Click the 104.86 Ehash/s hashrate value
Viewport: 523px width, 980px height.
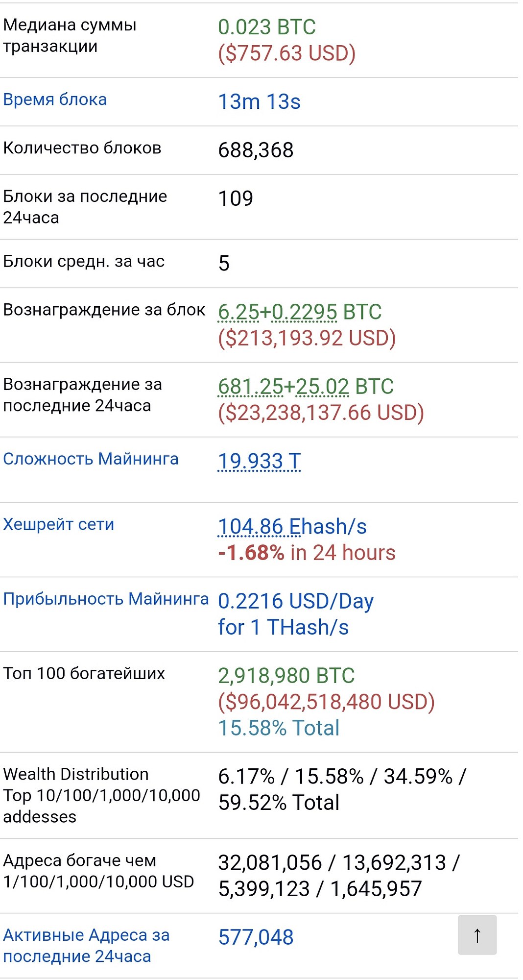(x=292, y=527)
